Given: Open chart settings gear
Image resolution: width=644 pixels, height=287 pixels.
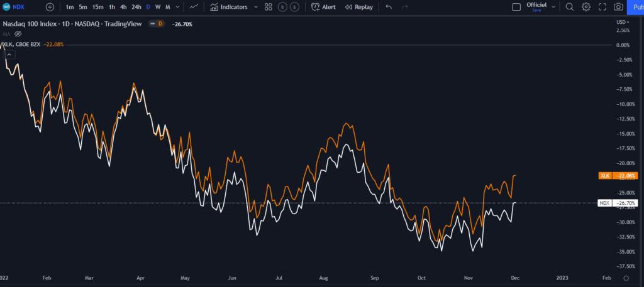Looking at the screenshot, I should click(586, 7).
